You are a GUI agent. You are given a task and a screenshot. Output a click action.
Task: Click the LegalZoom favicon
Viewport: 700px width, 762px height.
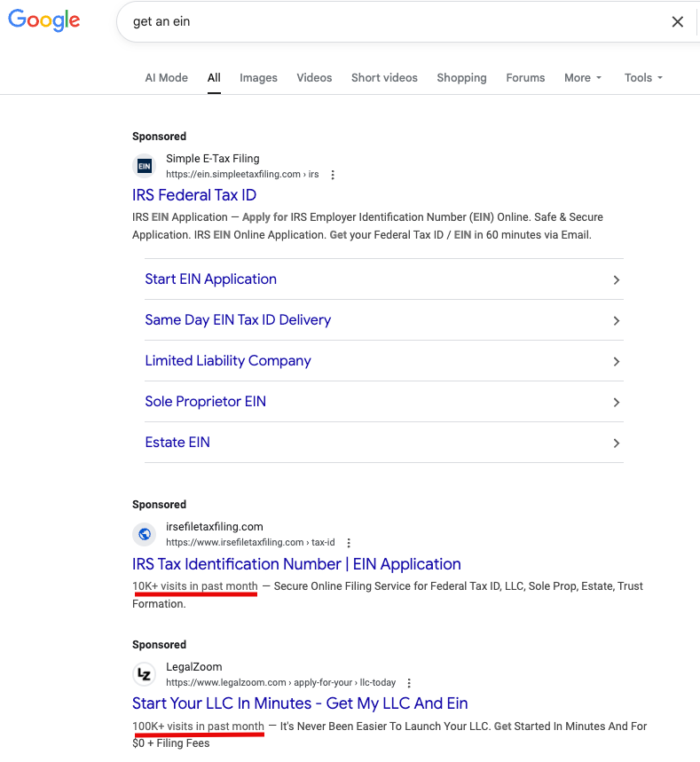[145, 674]
